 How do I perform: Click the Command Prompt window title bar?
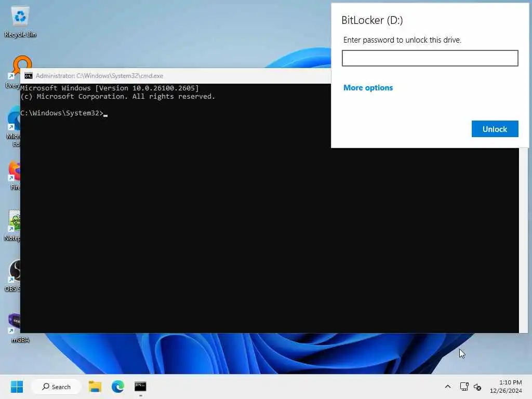tap(176, 76)
